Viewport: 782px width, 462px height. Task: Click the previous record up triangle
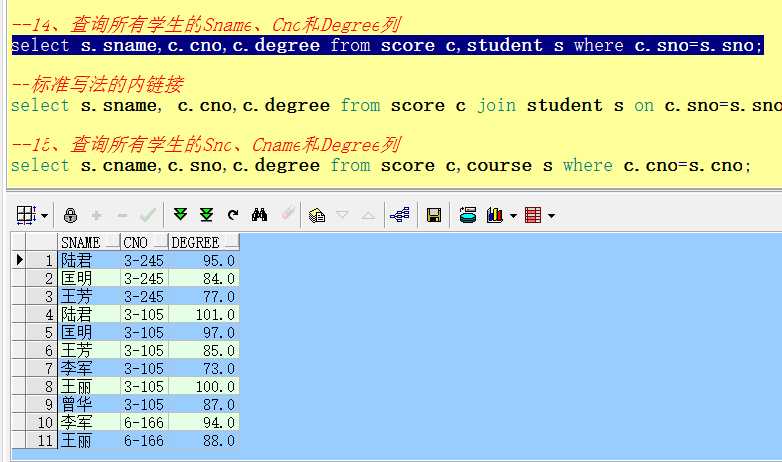click(368, 216)
